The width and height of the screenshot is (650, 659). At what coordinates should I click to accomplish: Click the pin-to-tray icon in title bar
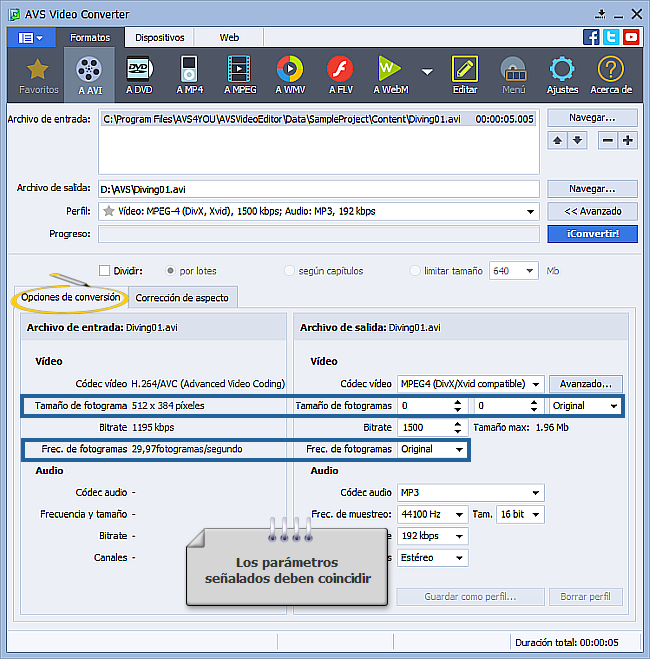[x=600, y=14]
